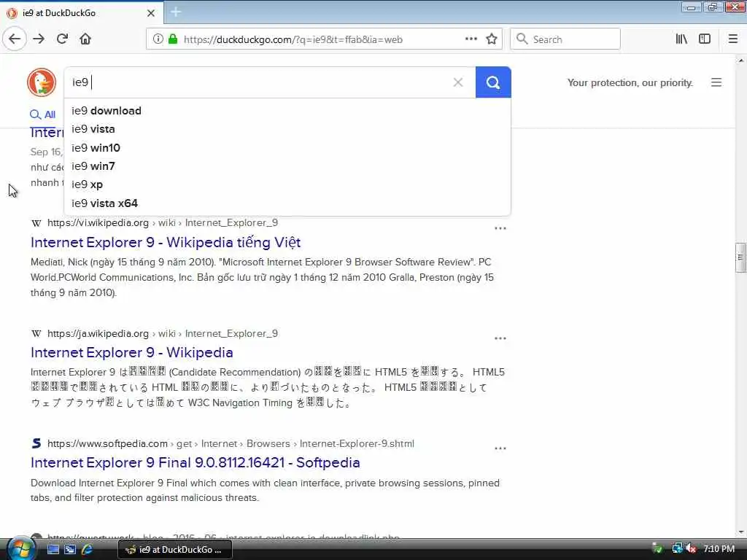Screen dimensions: 747x560
Task: Click the green padlock security icon
Action: click(173, 39)
